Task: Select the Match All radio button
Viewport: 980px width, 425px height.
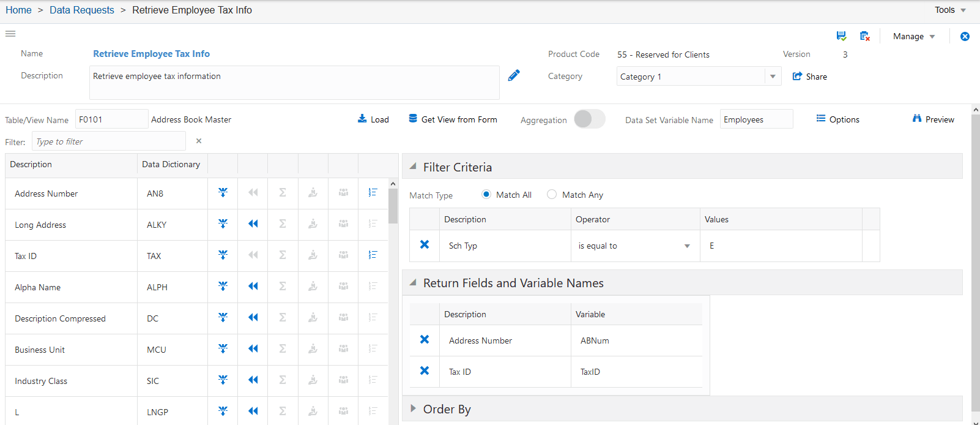Action: tap(486, 194)
